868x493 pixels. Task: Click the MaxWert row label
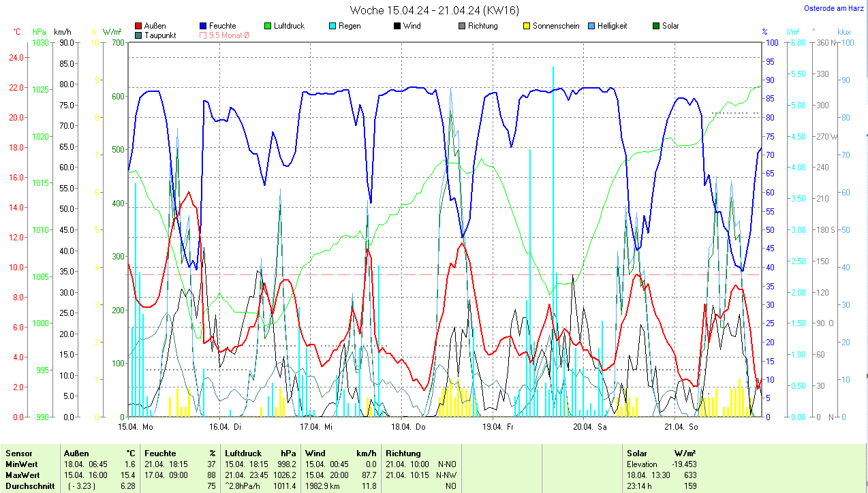22,475
